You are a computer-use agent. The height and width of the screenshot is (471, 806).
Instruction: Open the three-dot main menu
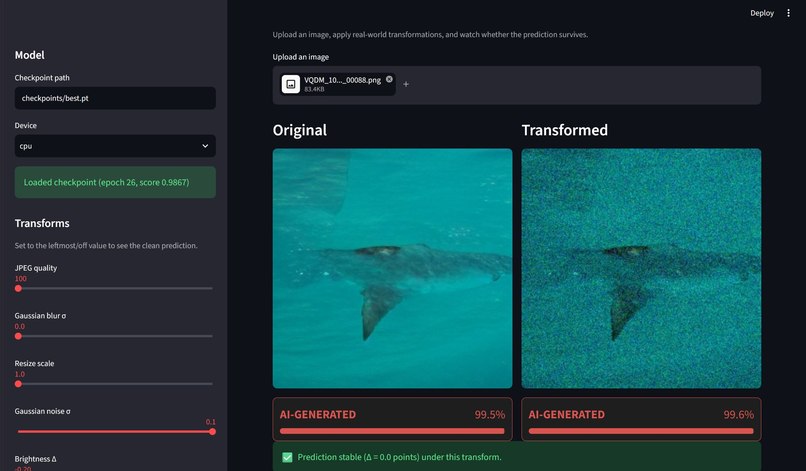coord(788,13)
